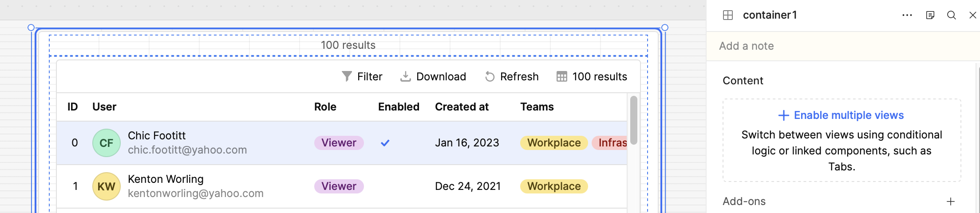Click the search magnifier icon in inspector

point(951,15)
